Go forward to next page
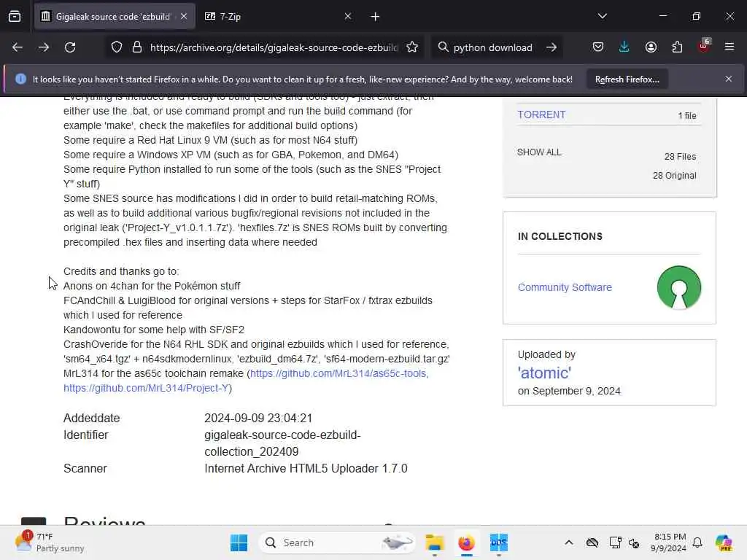Screen dimensions: 747x560 (44, 47)
